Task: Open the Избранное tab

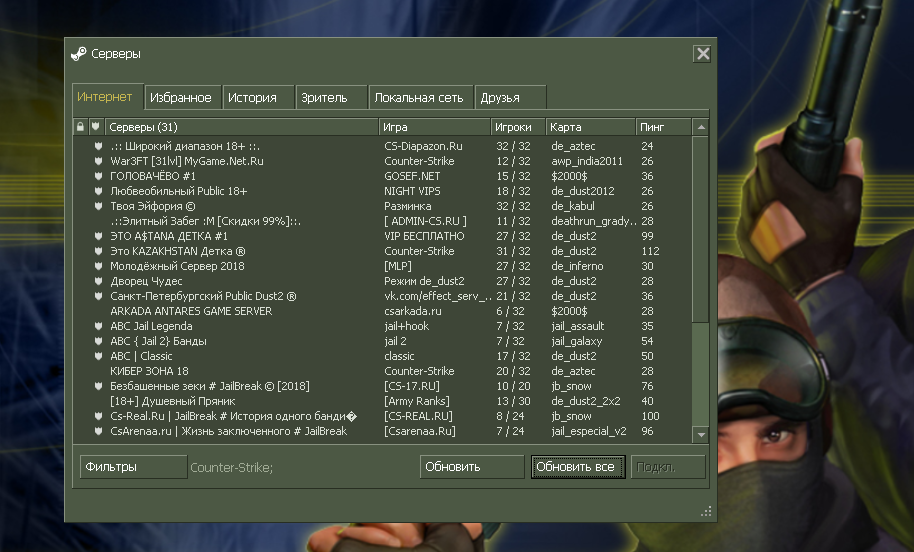Action: [183, 97]
